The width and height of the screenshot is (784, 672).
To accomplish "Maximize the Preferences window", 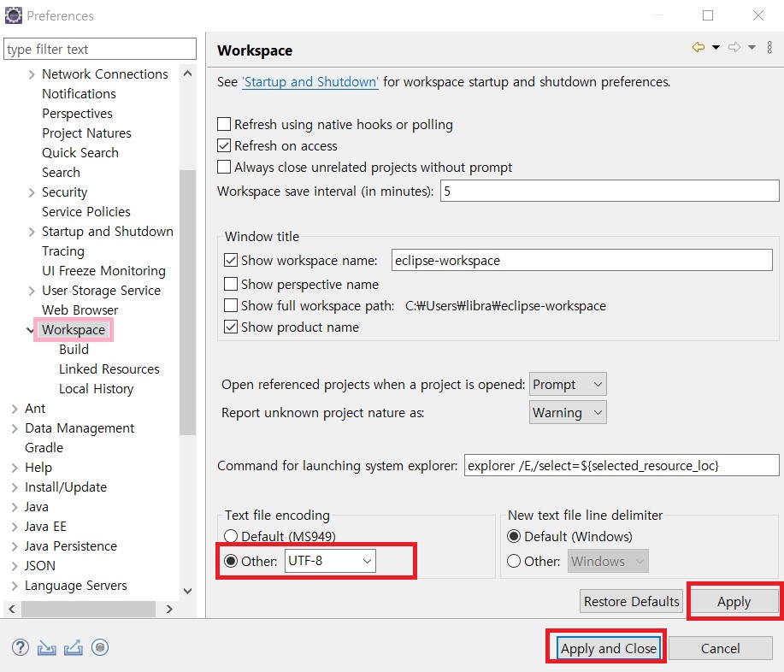I will click(708, 15).
